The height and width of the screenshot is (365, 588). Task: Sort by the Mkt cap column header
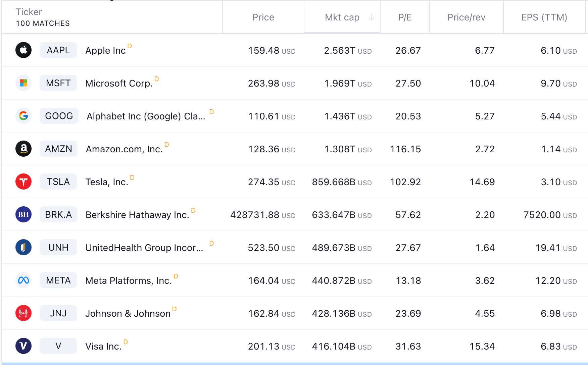[x=342, y=17]
